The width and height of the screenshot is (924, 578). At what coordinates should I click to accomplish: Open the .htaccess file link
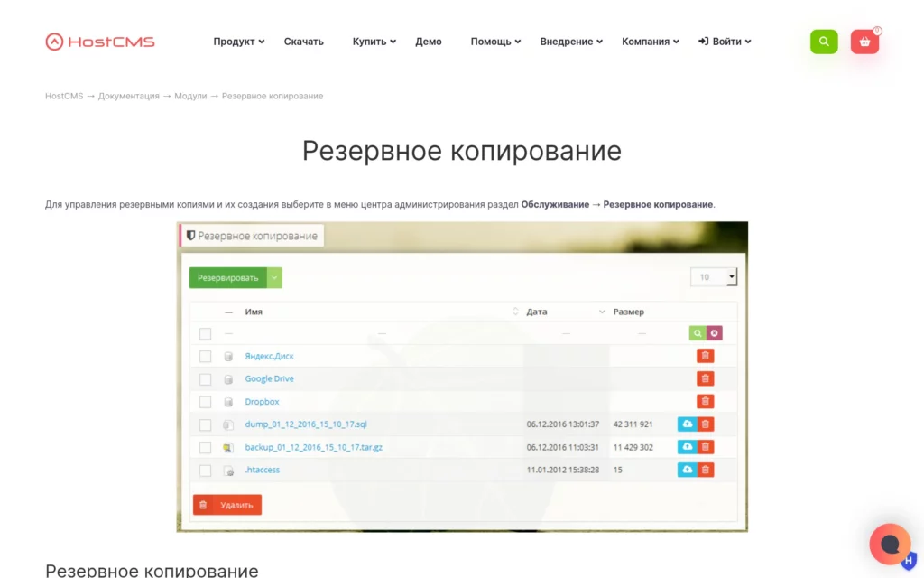pyautogui.click(x=263, y=470)
